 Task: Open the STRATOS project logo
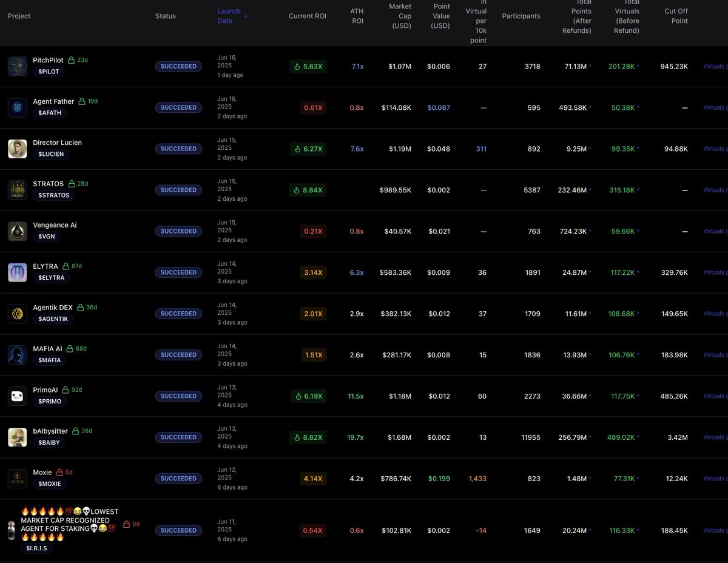[18, 190]
